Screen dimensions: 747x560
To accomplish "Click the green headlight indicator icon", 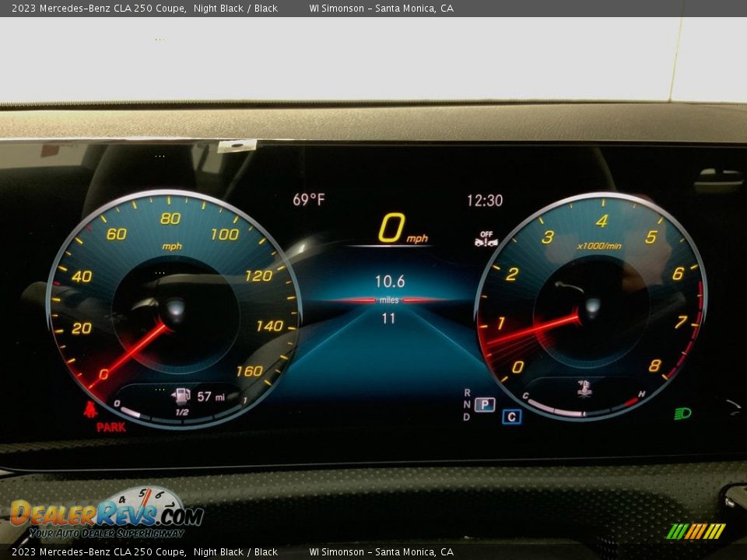I will [682, 413].
